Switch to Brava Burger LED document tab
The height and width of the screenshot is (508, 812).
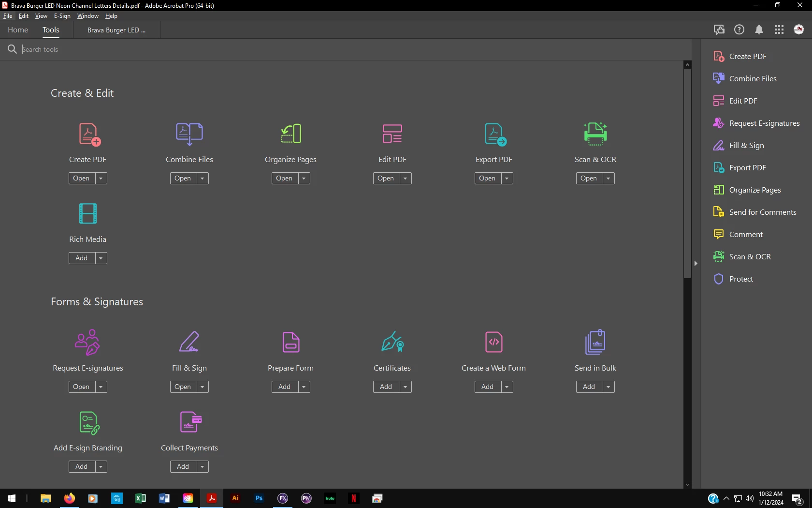(116, 30)
